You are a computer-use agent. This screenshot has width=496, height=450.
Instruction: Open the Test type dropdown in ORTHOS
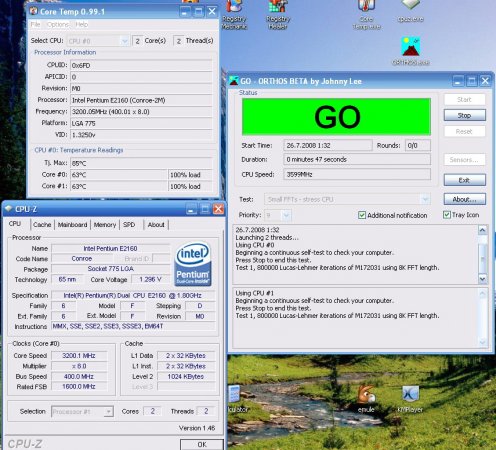coord(425,199)
